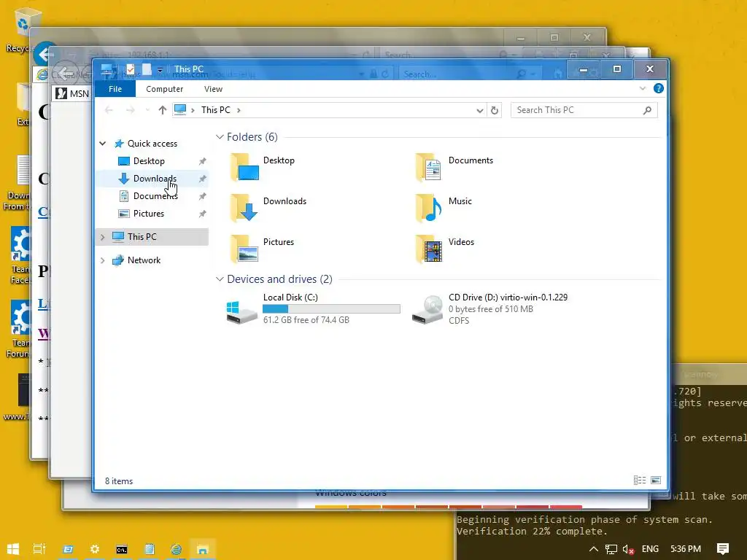Image resolution: width=747 pixels, height=560 pixels.
Task: Click the back arrow in File Explorer
Action: (109, 110)
